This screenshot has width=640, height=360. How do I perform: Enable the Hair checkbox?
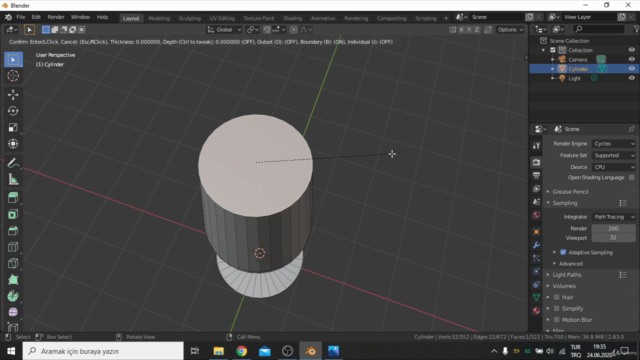(x=556, y=297)
